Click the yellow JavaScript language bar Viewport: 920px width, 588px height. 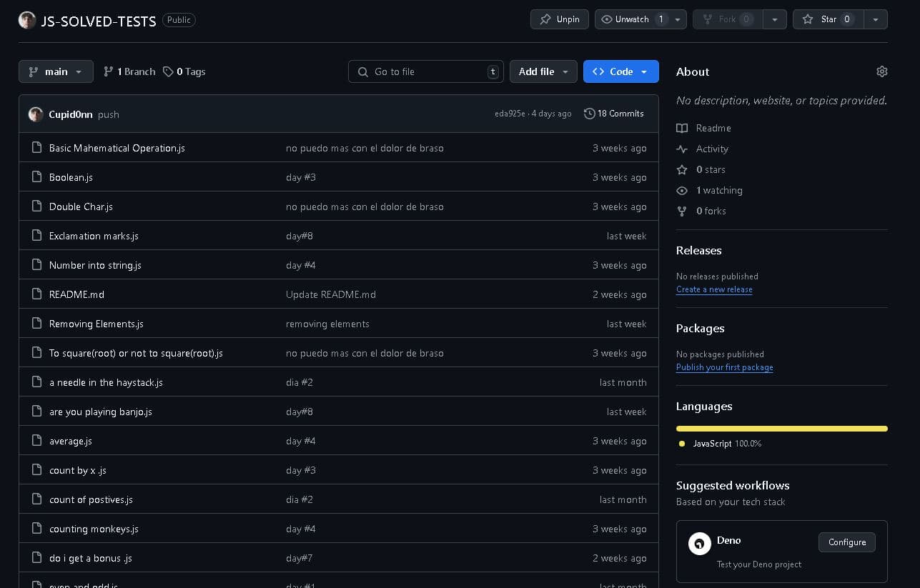click(x=782, y=429)
